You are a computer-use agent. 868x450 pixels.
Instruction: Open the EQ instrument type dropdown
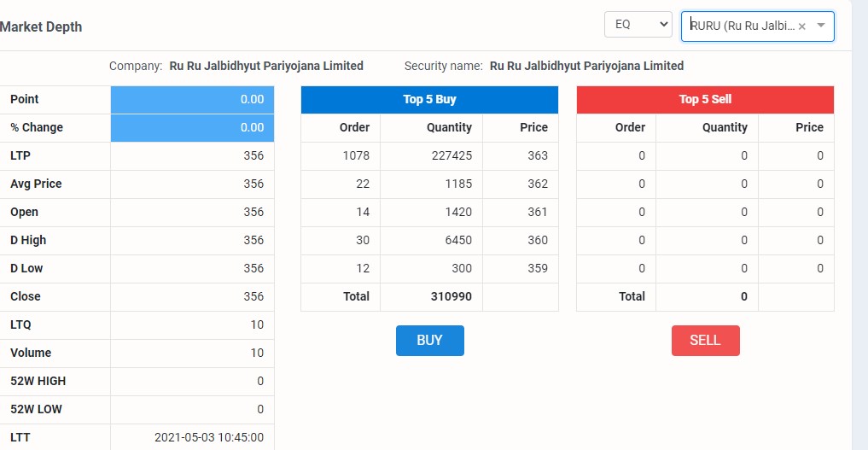coord(638,25)
